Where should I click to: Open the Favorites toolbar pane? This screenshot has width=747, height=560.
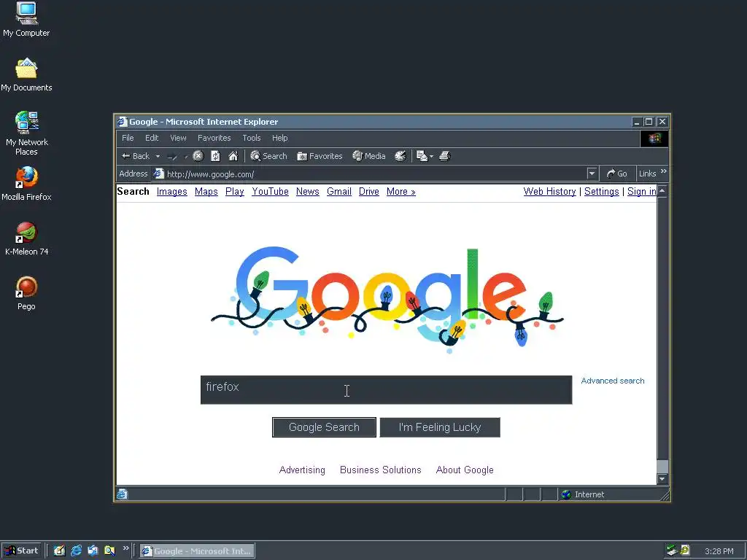tap(320, 156)
